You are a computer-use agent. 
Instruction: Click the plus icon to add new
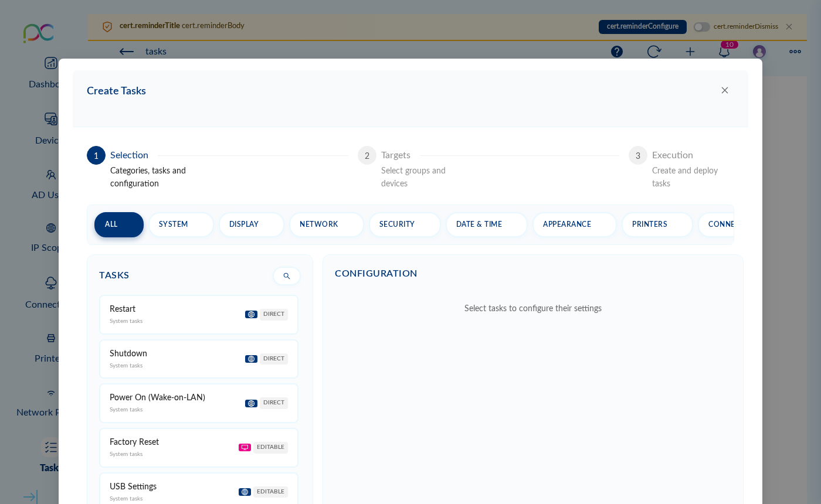click(x=690, y=52)
